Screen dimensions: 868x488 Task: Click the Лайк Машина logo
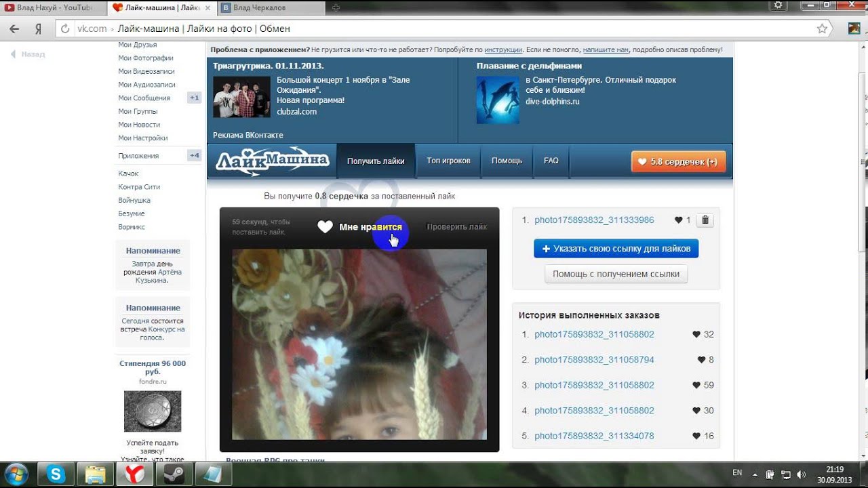(x=273, y=161)
